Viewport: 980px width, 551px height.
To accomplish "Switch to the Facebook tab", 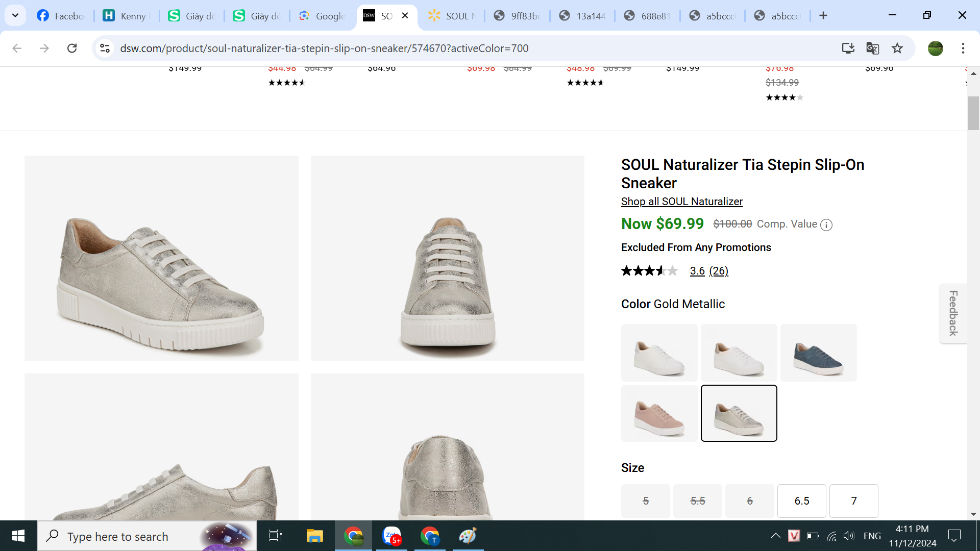I will pos(61,16).
